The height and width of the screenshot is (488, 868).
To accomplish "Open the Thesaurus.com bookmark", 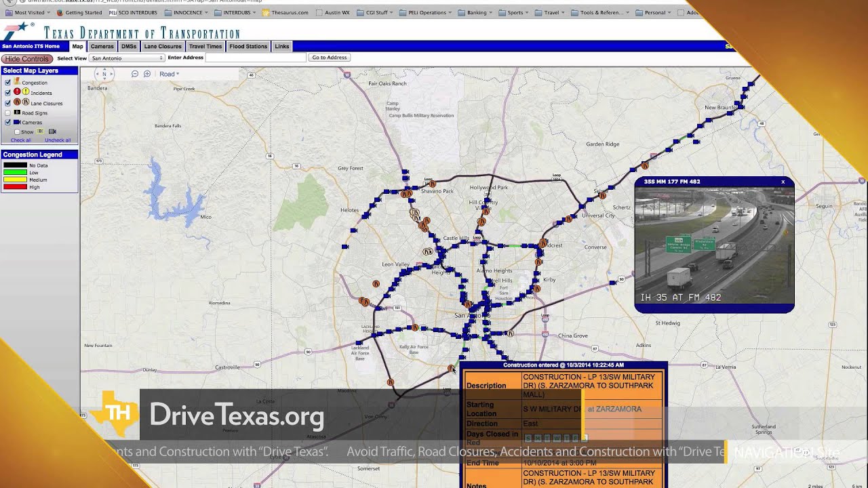I will [x=285, y=12].
